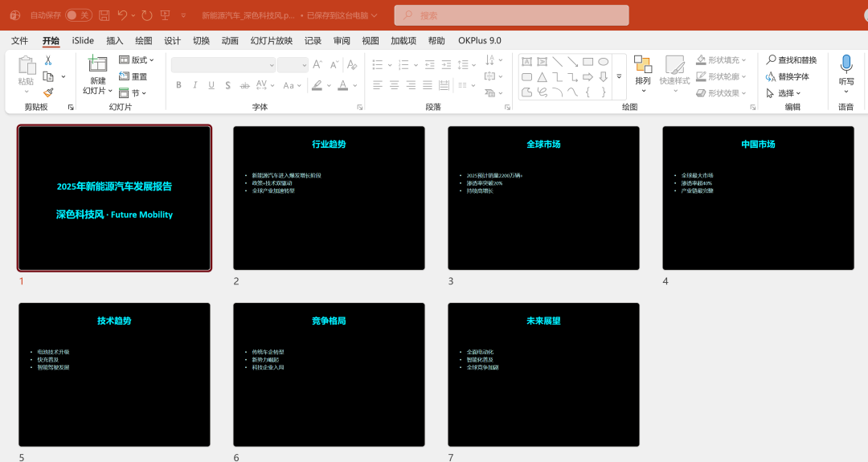Open the File (文件) menu
The image size is (868, 462).
(20, 40)
